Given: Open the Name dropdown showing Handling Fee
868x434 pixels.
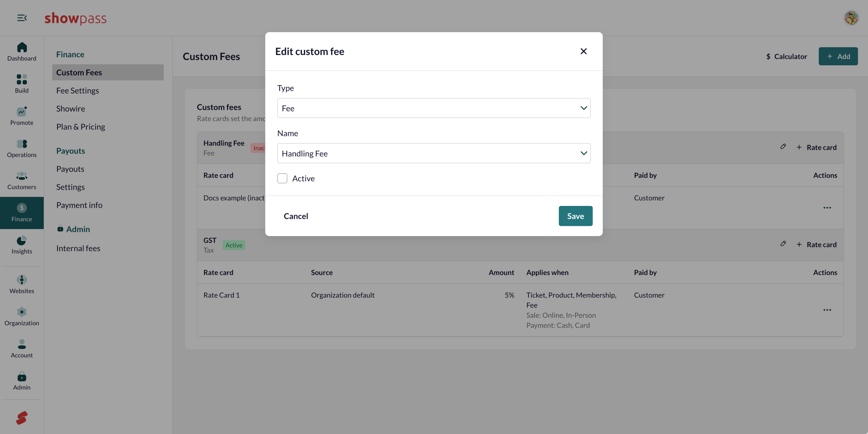Looking at the screenshot, I should point(434,153).
